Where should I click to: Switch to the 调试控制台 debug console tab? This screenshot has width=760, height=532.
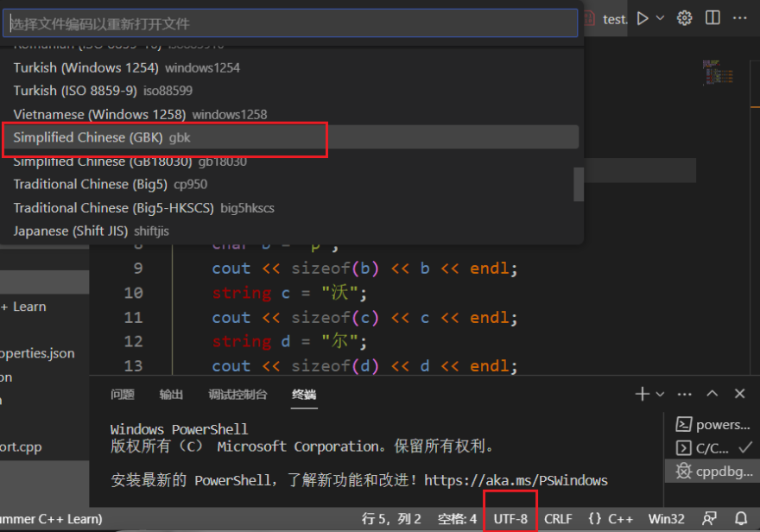[237, 395]
